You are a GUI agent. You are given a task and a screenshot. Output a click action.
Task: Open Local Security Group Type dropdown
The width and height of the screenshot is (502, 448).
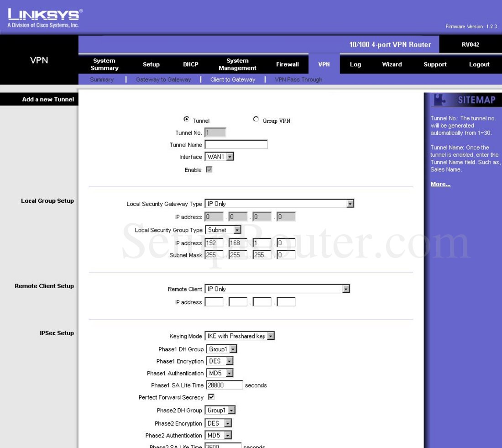pos(223,230)
